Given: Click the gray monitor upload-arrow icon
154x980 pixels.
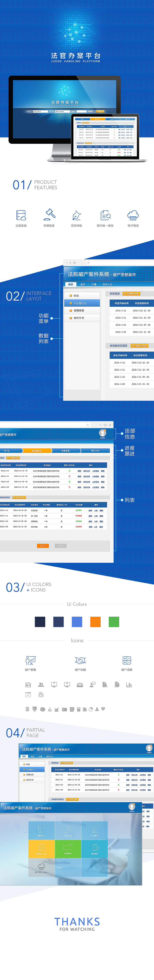Looking at the screenshot, I should click(x=54, y=684).
